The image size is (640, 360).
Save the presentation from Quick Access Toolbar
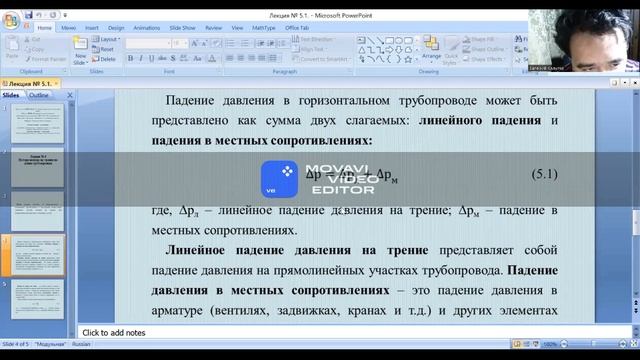[28, 15]
